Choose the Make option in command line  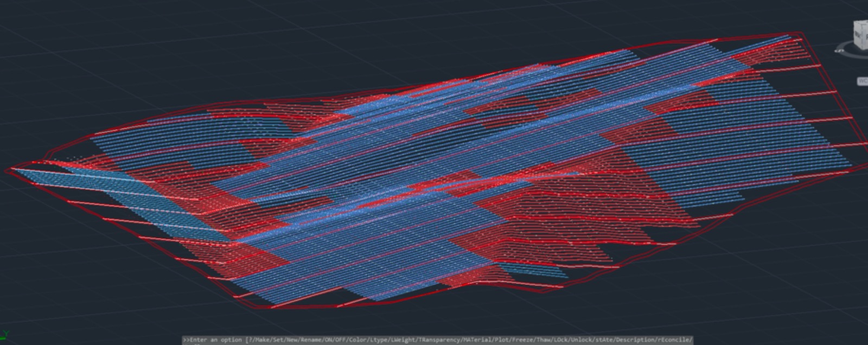click(x=261, y=340)
